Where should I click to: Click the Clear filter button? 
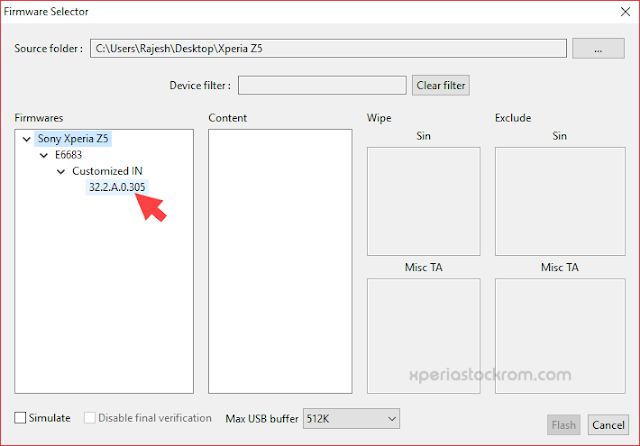click(441, 85)
